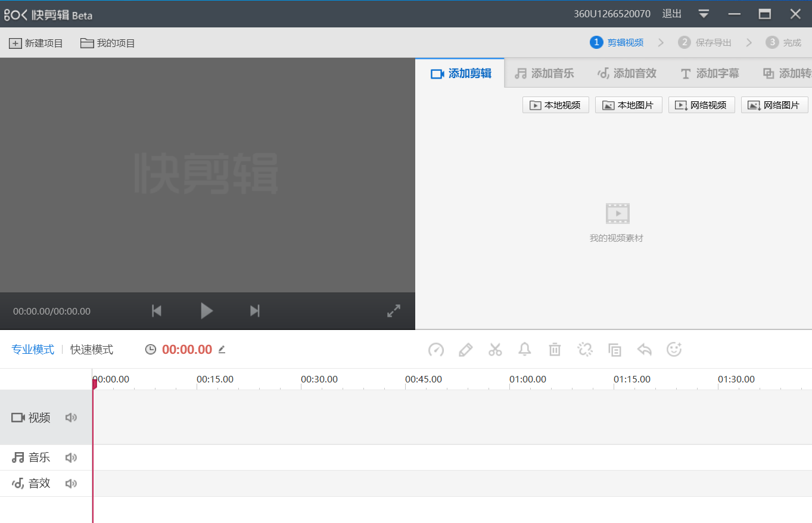
Task: Switch to the 添加音效 tab
Action: (x=627, y=73)
